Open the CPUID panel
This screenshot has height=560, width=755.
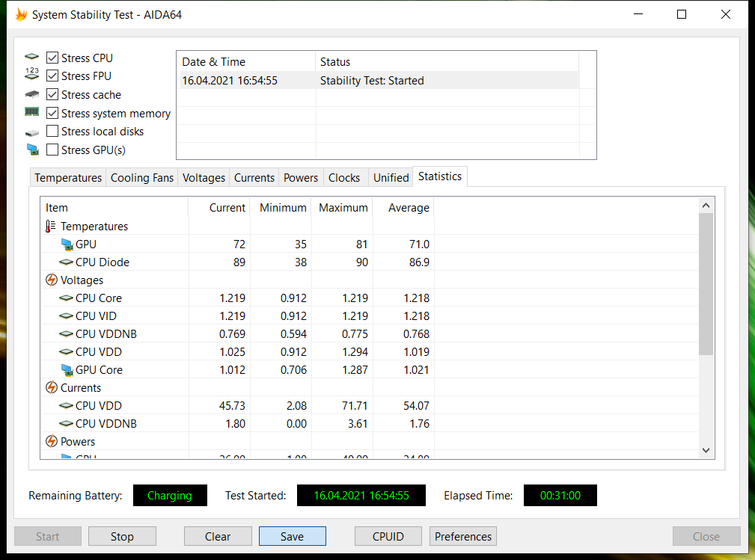click(x=388, y=536)
